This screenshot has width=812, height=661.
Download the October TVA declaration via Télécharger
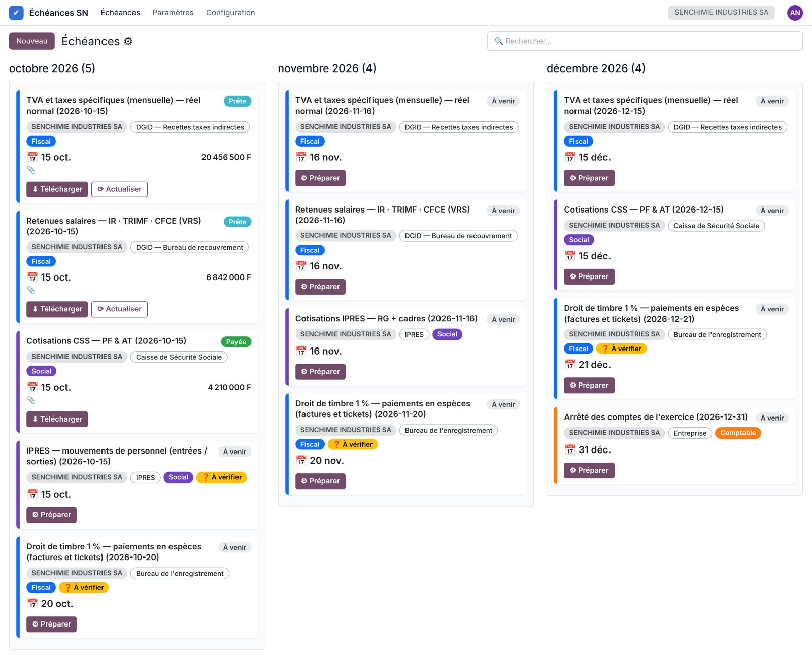(x=57, y=189)
